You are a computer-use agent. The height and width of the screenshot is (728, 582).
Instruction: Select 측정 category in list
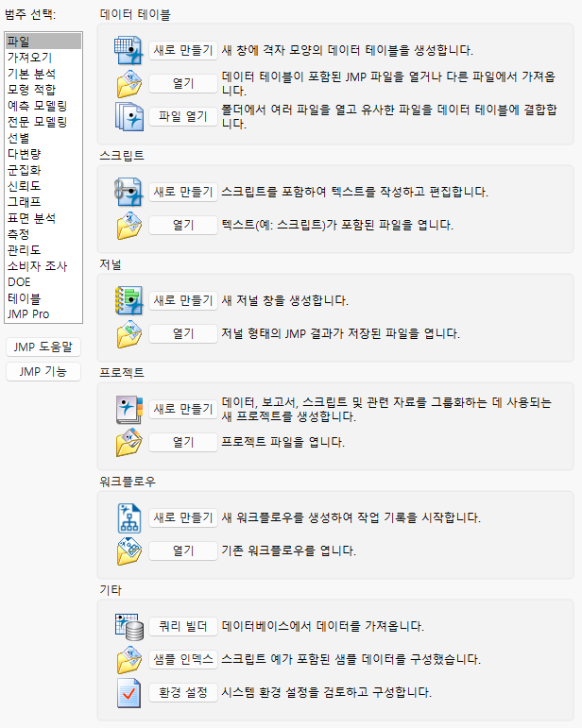click(x=43, y=234)
